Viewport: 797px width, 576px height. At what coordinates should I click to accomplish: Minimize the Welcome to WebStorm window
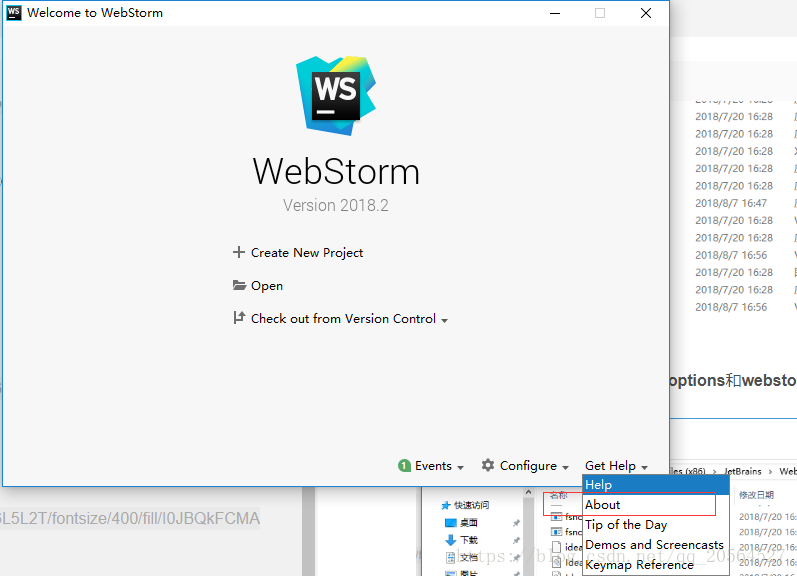pos(555,13)
